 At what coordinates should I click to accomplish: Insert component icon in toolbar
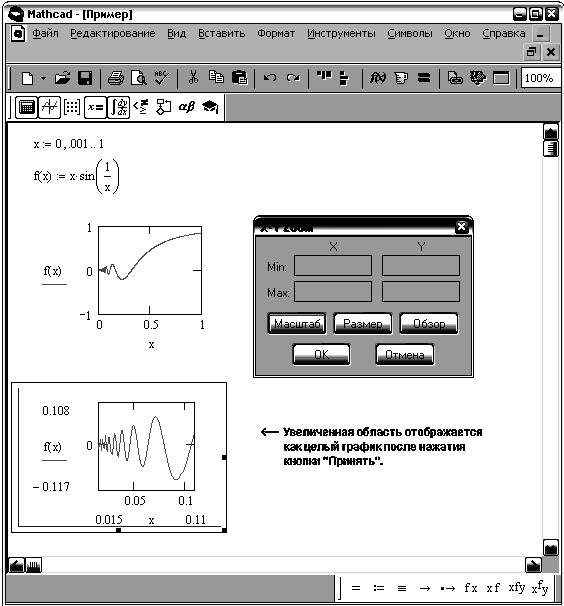478,78
